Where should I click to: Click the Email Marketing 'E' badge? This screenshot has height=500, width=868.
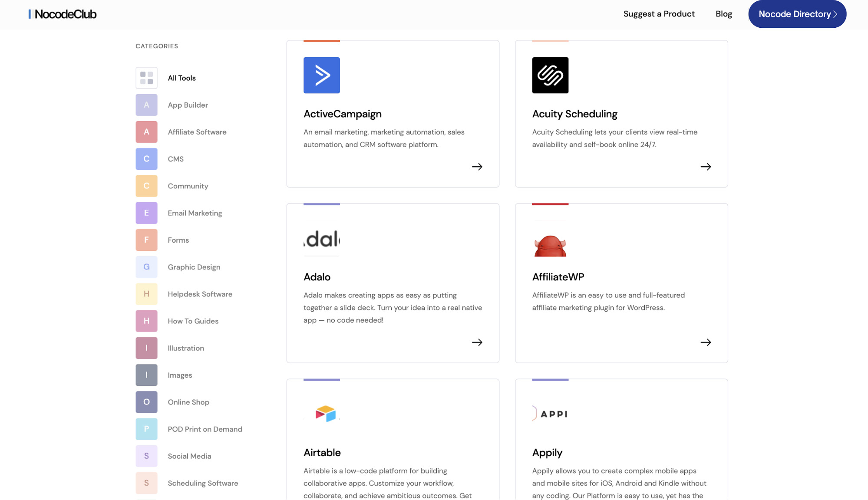146,213
